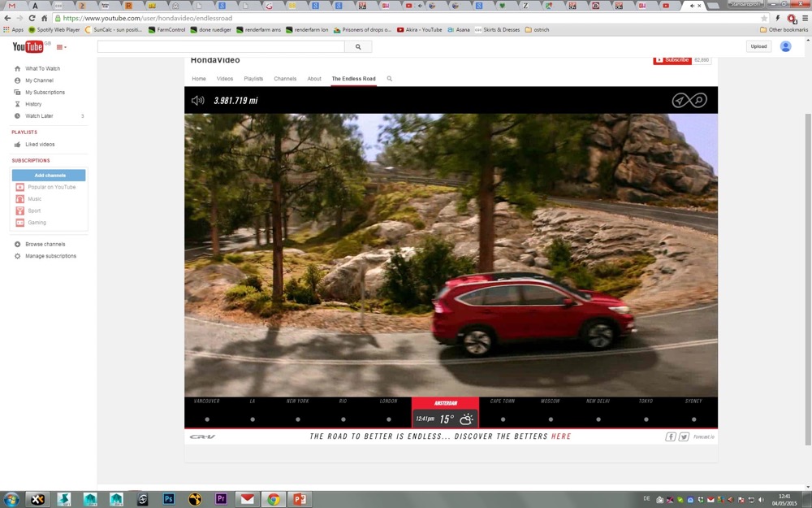Open the Other bookmarks folder
Viewport: 812px width, 508px height.
(x=784, y=29)
